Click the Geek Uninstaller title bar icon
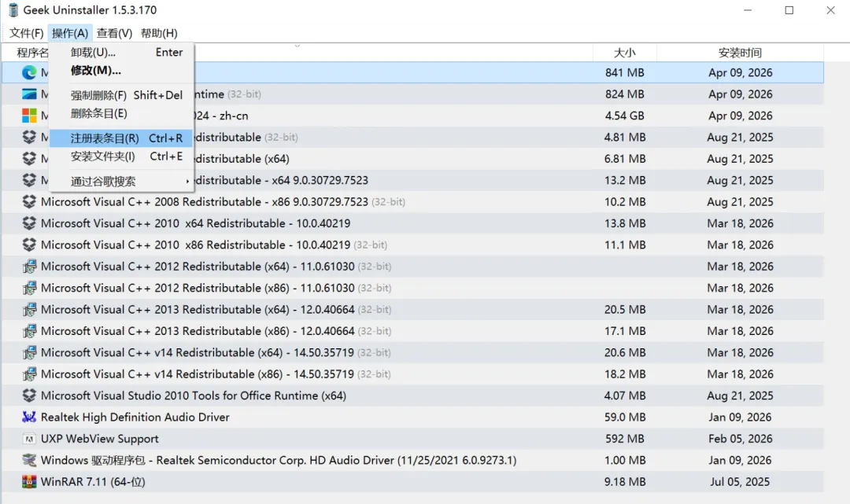 coord(13,9)
